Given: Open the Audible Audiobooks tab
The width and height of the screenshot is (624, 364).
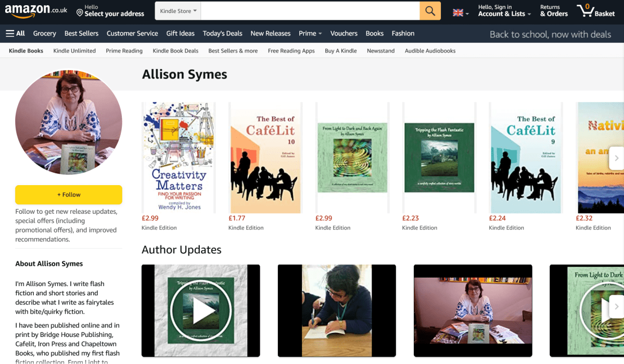Looking at the screenshot, I should tap(430, 51).
